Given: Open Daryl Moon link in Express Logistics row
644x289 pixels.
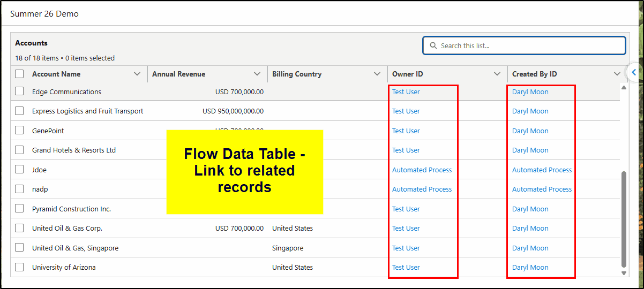Looking at the screenshot, I should 530,111.
